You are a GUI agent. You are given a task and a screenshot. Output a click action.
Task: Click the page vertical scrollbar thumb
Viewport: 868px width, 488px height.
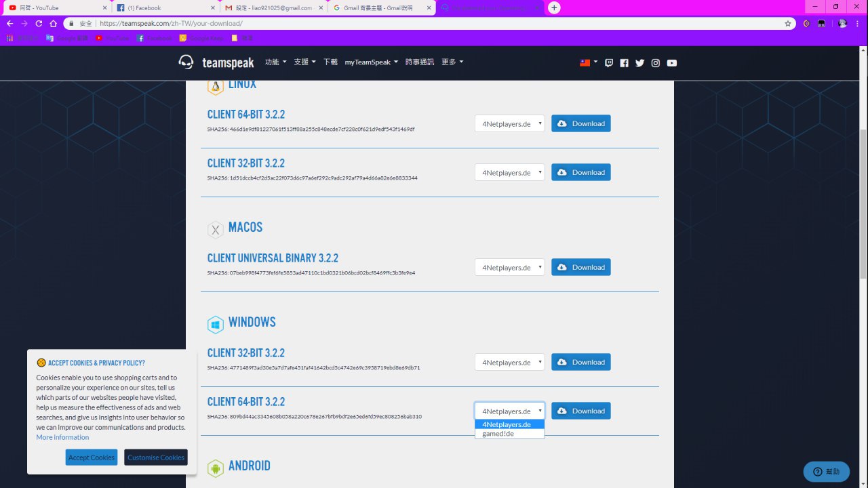click(x=863, y=203)
